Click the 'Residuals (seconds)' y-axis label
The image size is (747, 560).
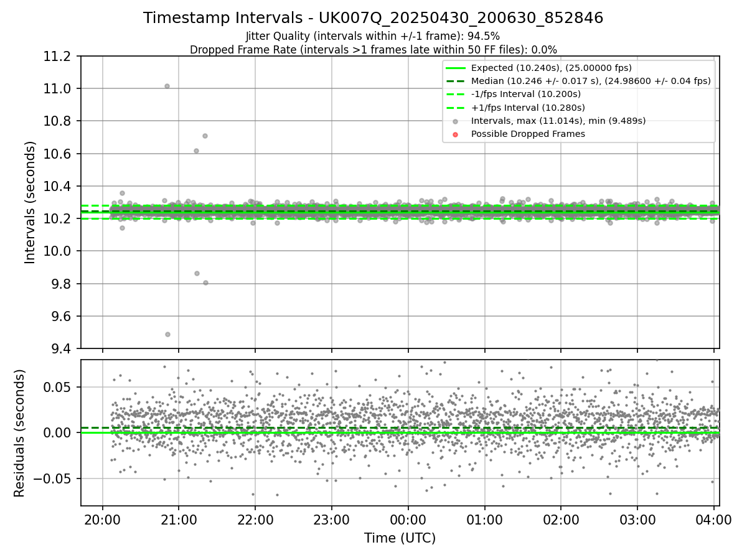point(19,433)
